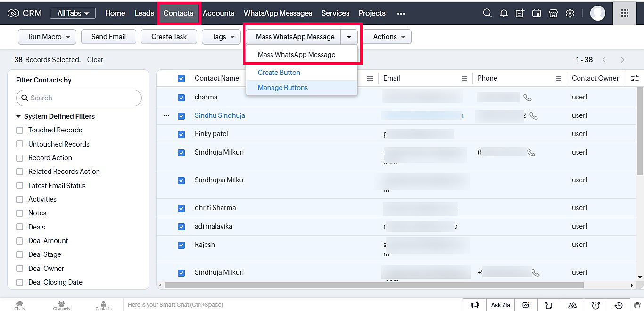
Task: Open Chats in bottom bar
Action: click(x=19, y=305)
